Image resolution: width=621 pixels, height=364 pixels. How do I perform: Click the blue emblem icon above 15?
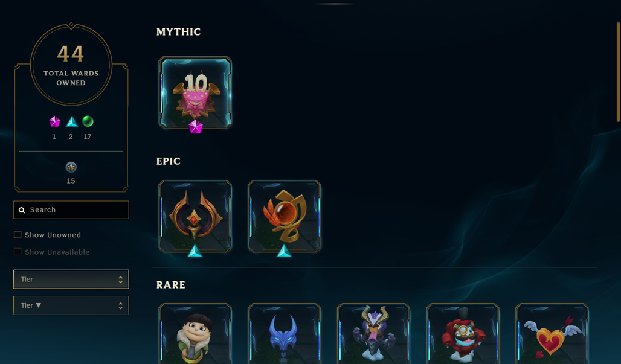(x=71, y=167)
